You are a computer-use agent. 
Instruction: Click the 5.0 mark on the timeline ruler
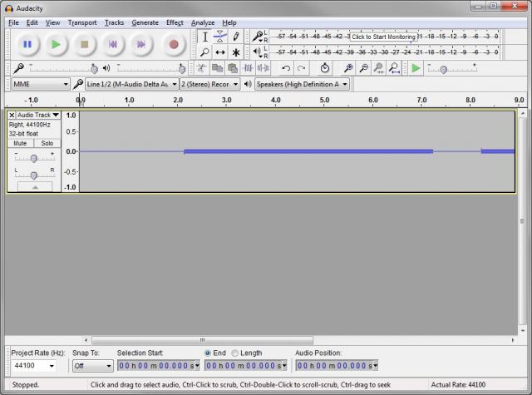click(x=324, y=100)
